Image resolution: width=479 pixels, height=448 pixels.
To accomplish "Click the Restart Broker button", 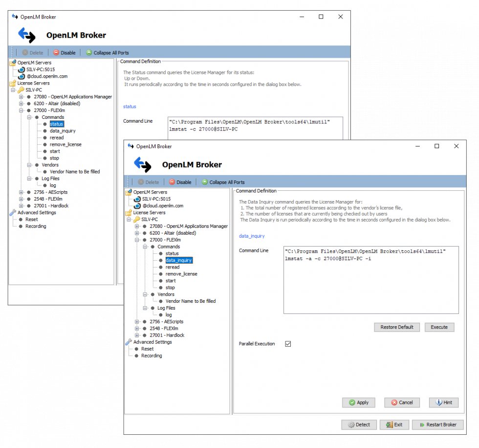I will pos(437,425).
